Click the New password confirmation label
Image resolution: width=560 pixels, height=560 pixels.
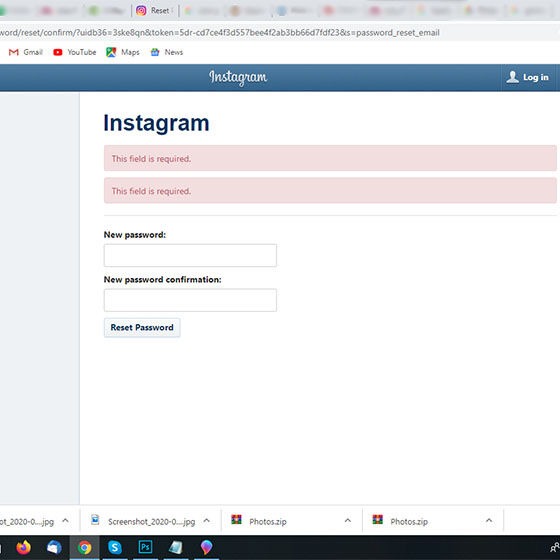tap(162, 279)
